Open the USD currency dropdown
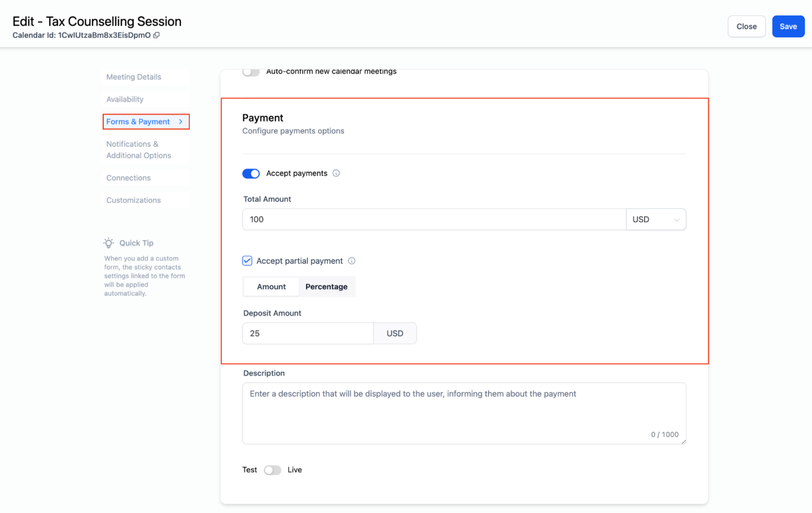The height and width of the screenshot is (513, 812). 656,219
